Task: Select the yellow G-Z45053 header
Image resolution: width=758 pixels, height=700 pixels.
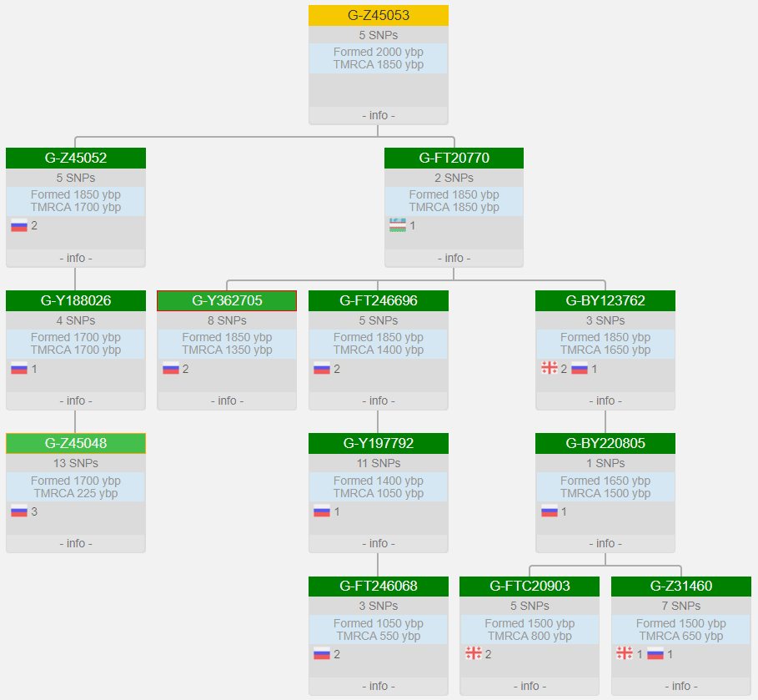Action: pos(378,16)
